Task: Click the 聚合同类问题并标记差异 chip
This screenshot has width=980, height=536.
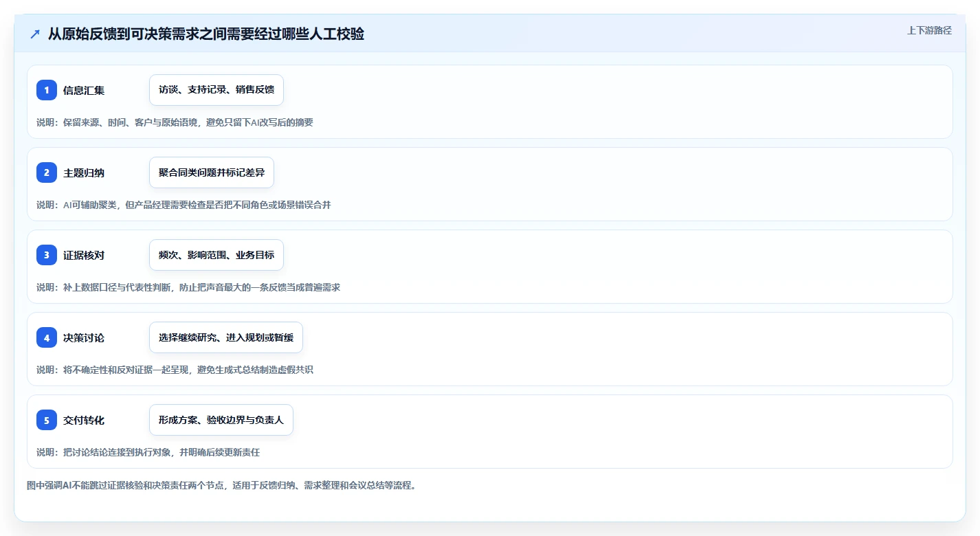Action: click(x=212, y=172)
